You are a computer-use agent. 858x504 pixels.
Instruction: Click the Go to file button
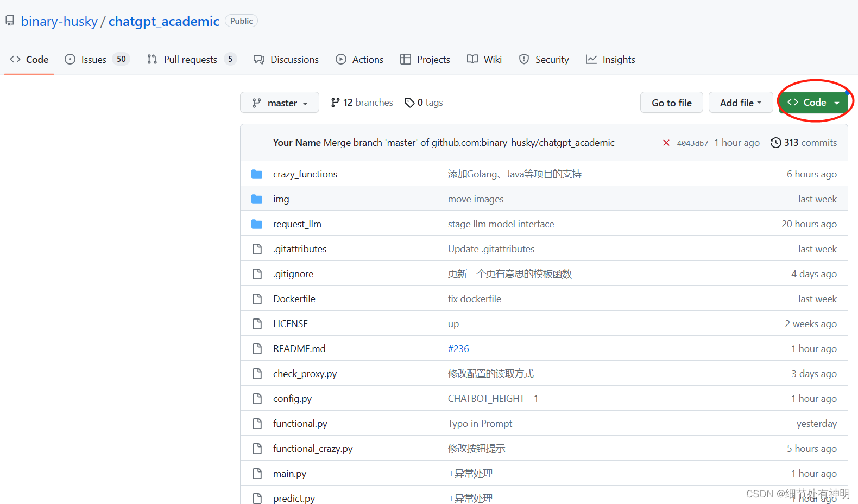(x=672, y=103)
